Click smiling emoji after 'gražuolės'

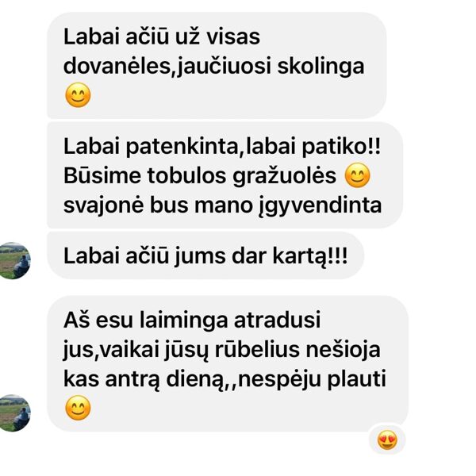358,175
